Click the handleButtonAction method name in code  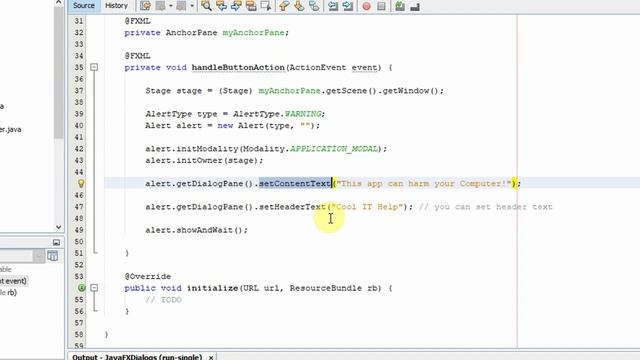click(x=238, y=67)
